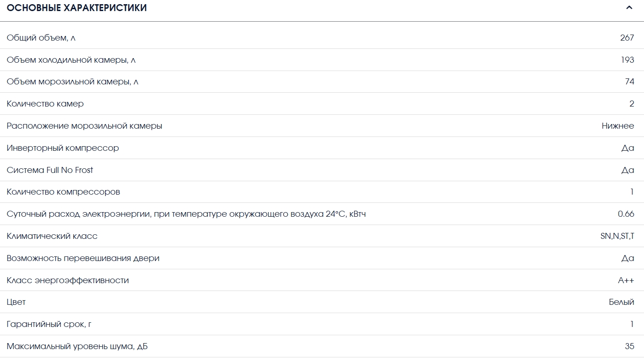The width and height of the screenshot is (644, 362).
Task: Select the 'Количество компрессоров' label
Action: tap(63, 192)
